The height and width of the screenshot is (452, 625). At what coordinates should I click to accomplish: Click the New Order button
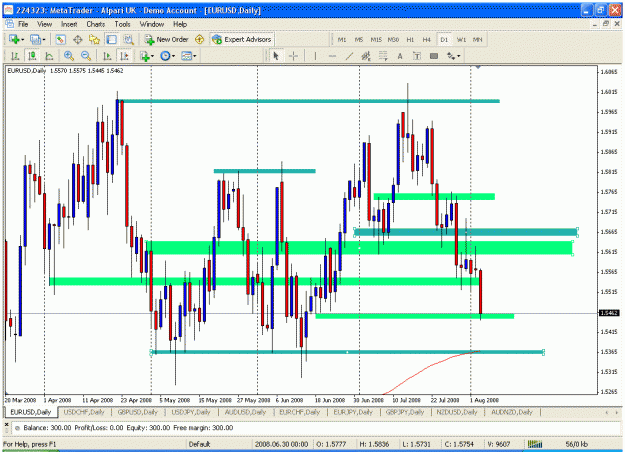pyautogui.click(x=167, y=39)
